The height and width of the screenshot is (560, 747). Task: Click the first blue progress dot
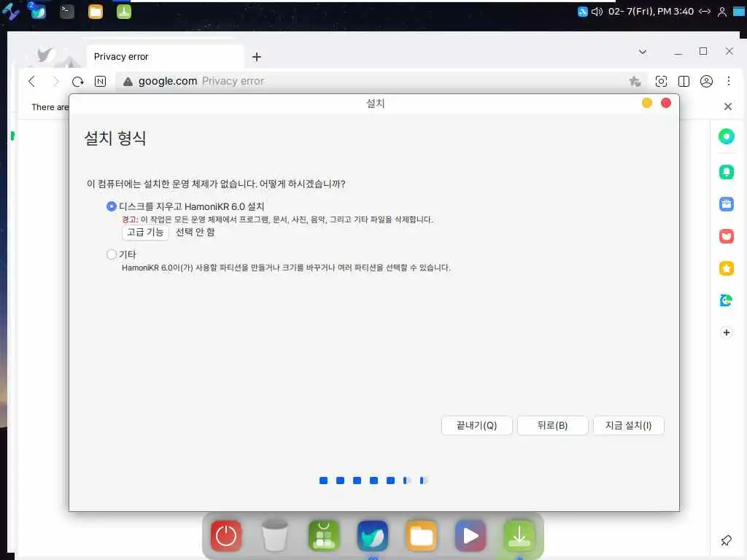click(x=323, y=481)
